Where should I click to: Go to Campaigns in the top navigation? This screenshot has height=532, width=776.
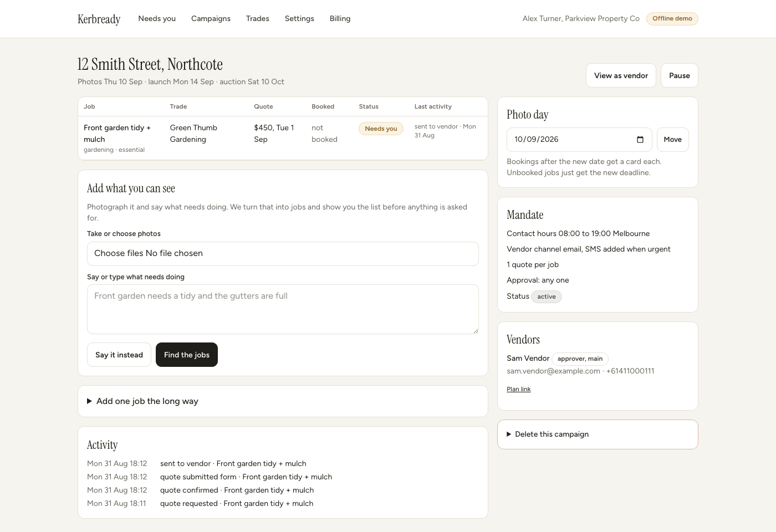tap(211, 19)
